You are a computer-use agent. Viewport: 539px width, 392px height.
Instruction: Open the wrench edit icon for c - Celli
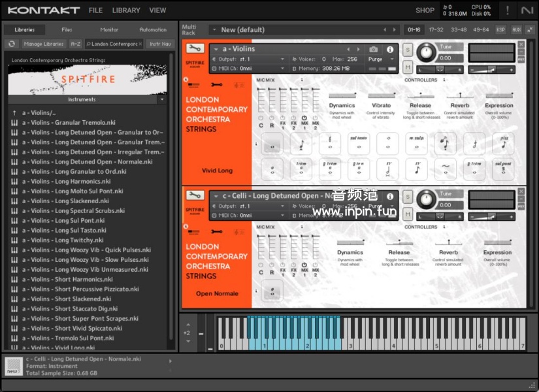[195, 195]
